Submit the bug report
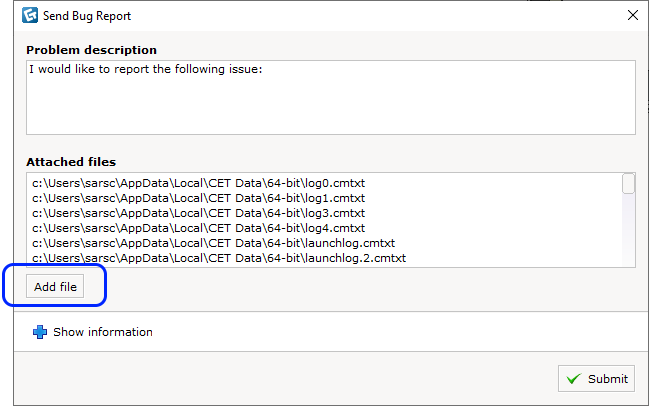 click(596, 378)
